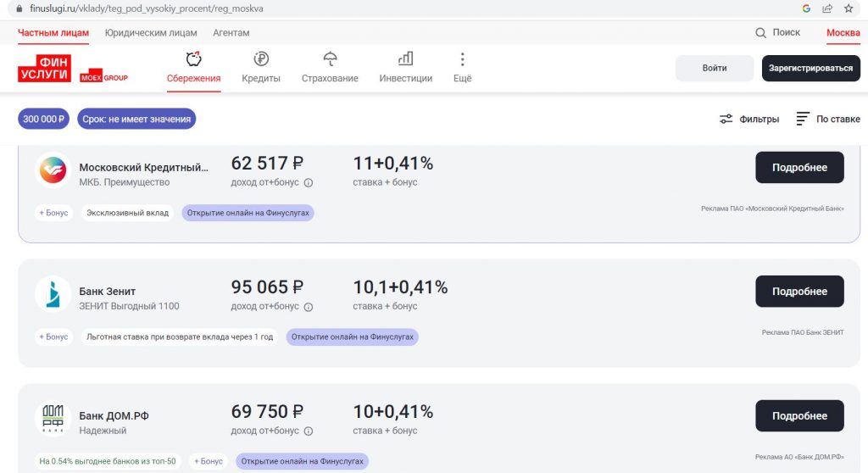
Task: Switch to the Агентам tab
Action: 231,33
